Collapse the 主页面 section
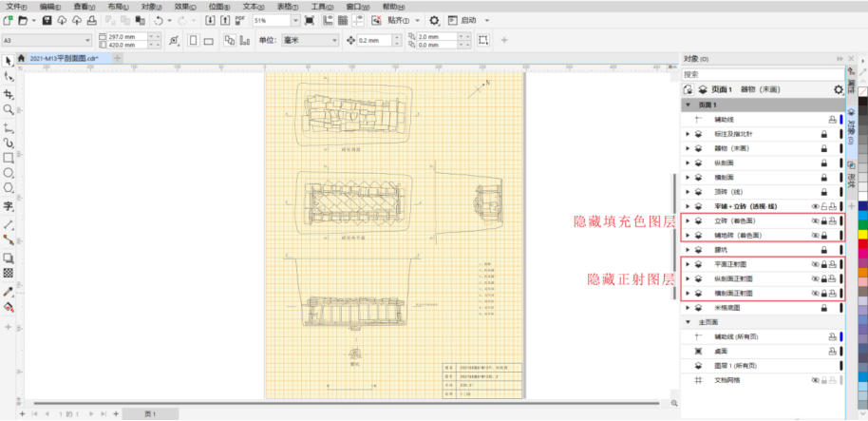This screenshot has height=421, width=868. pyautogui.click(x=688, y=323)
